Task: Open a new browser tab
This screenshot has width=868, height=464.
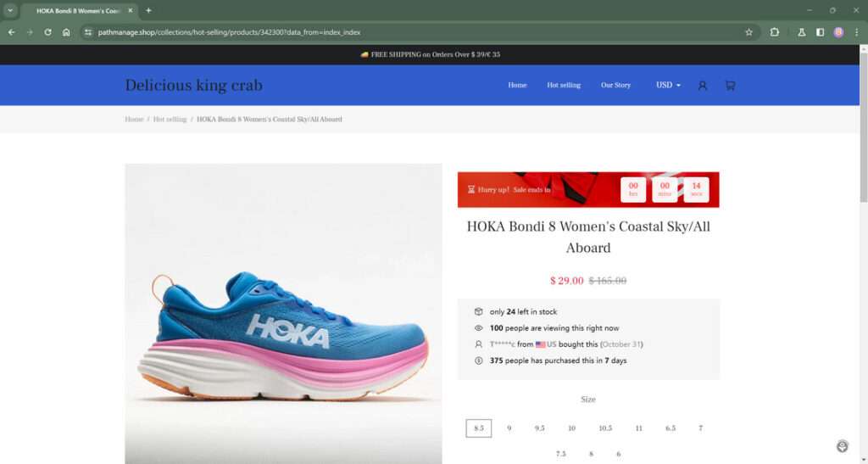Action: tap(148, 10)
